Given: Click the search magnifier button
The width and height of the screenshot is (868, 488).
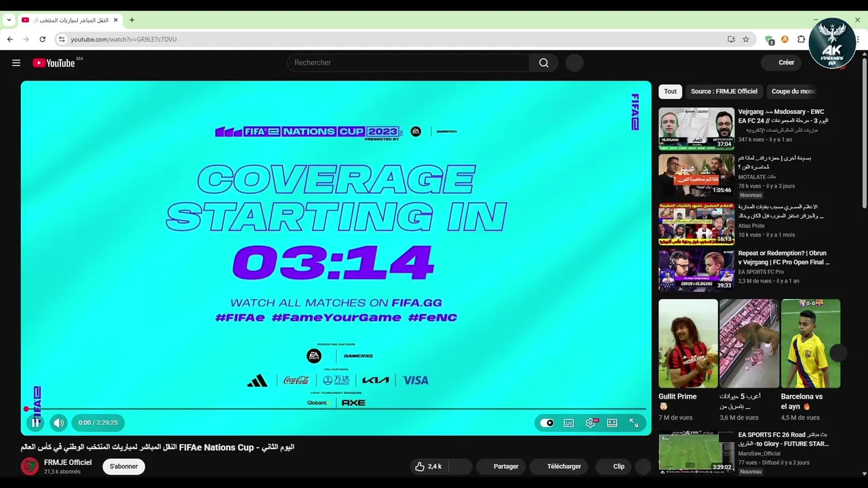Looking at the screenshot, I should point(544,62).
